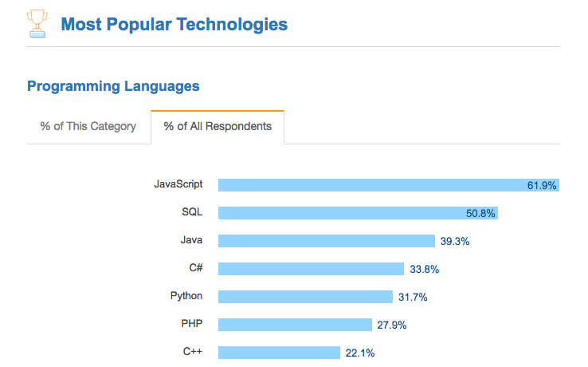The width and height of the screenshot is (588, 367).
Task: Click the trophy icon beside the title
Action: tap(37, 24)
